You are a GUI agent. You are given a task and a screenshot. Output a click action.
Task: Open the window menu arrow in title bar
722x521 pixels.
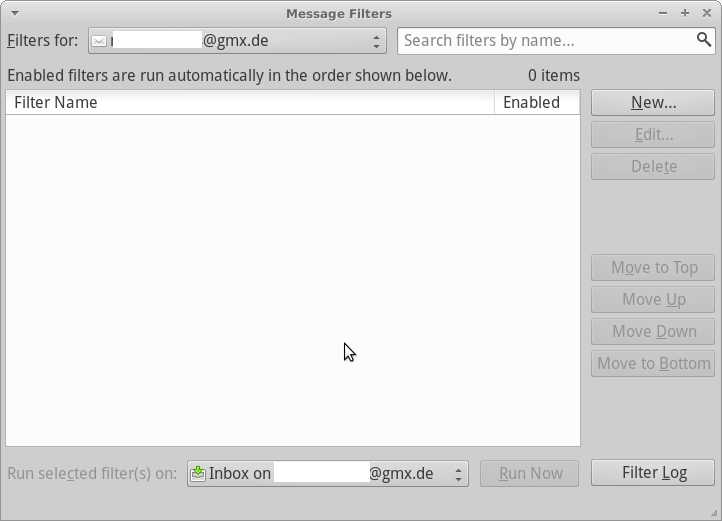point(15,13)
